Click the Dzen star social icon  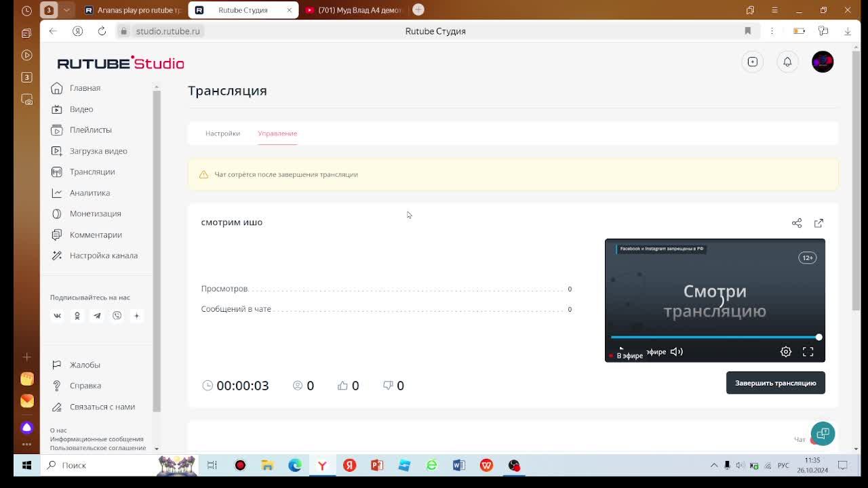(136, 316)
